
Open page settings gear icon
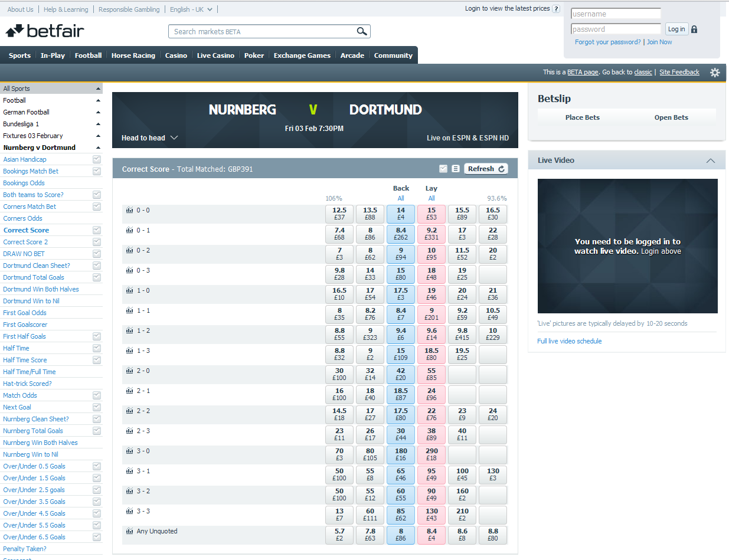tap(715, 73)
